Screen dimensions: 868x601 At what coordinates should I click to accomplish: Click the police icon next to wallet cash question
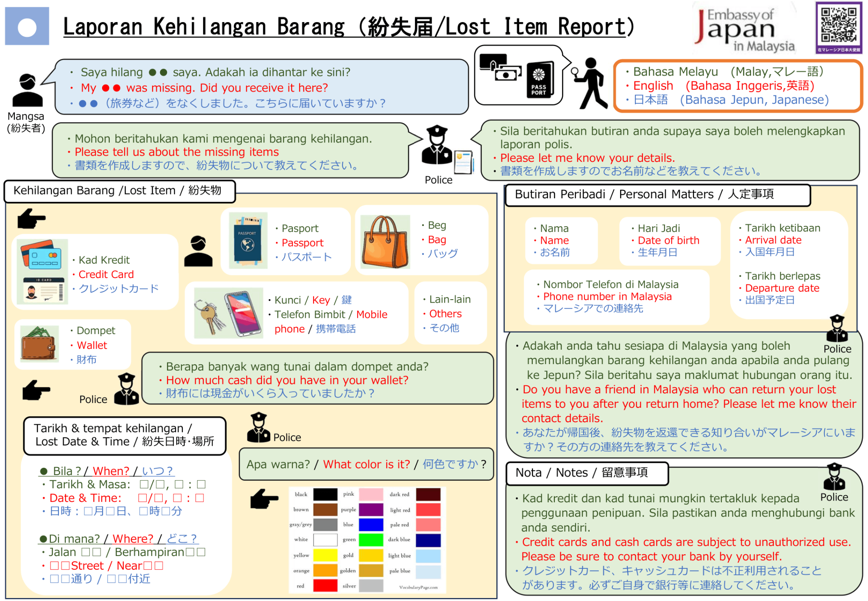pyautogui.click(x=127, y=389)
